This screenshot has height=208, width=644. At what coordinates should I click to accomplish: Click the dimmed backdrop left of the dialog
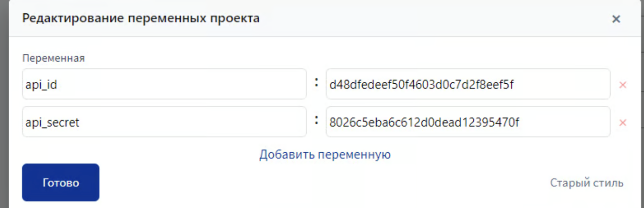[x=4, y=108]
